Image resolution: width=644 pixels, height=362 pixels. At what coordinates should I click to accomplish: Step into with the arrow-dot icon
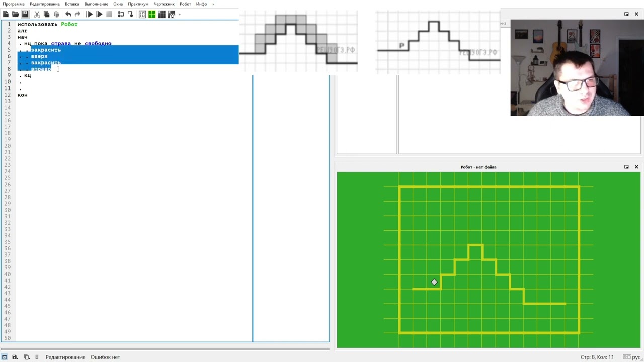point(130,14)
